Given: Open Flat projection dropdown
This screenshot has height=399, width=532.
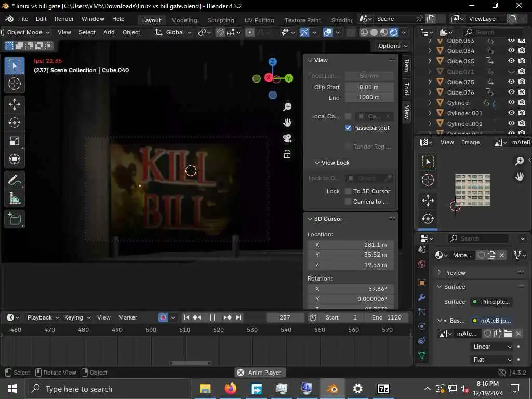Looking at the screenshot, I should 493,360.
